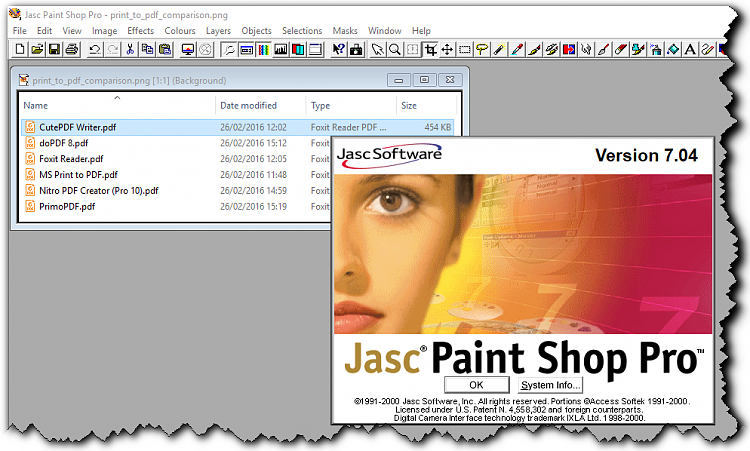
Task: Open the Window menu
Action: point(385,31)
